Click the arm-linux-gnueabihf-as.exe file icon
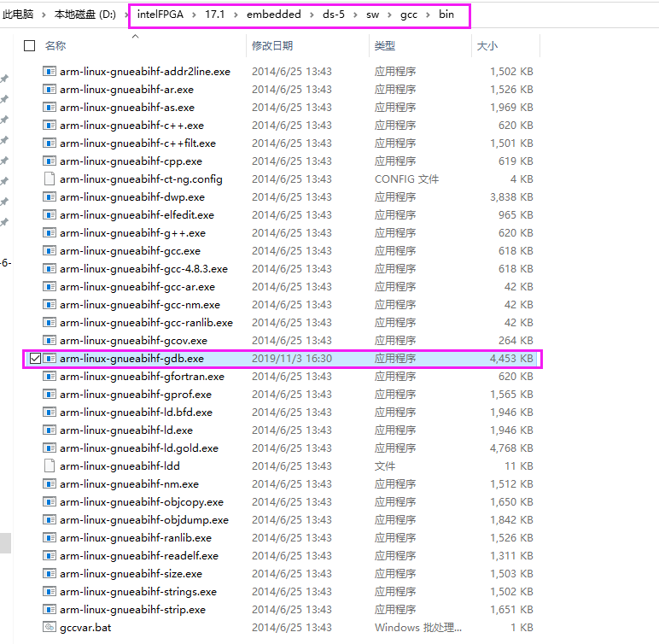The height and width of the screenshot is (644, 659). point(50,108)
